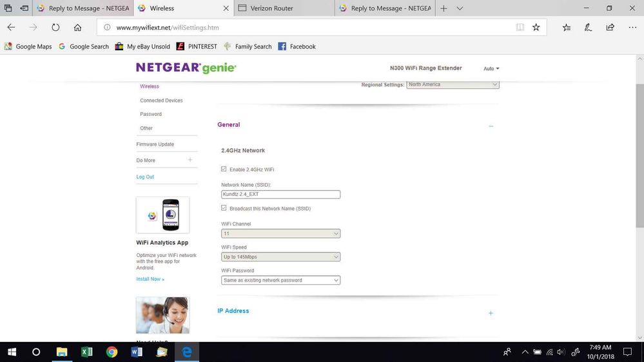Click the WiFi Analytics App phone image
644x362 pixels.
(162, 215)
